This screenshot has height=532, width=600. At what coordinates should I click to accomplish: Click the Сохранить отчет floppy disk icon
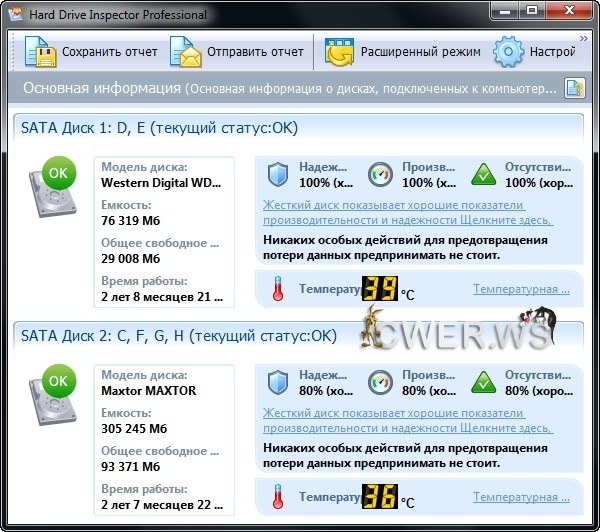(41, 52)
